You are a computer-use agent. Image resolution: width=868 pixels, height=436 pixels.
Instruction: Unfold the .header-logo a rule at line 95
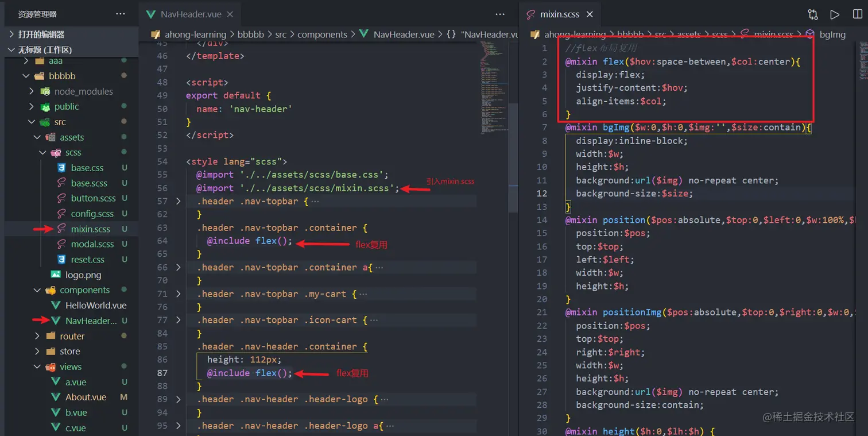(179, 426)
